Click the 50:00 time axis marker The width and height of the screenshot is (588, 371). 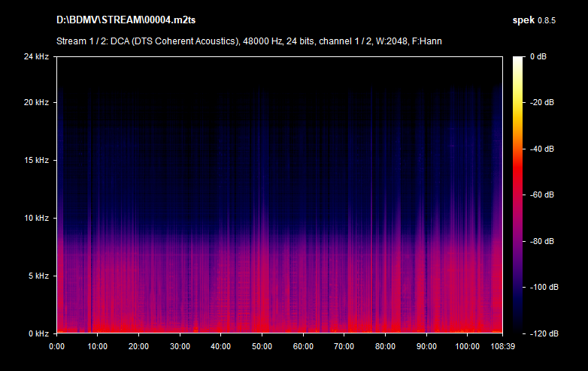262,347
